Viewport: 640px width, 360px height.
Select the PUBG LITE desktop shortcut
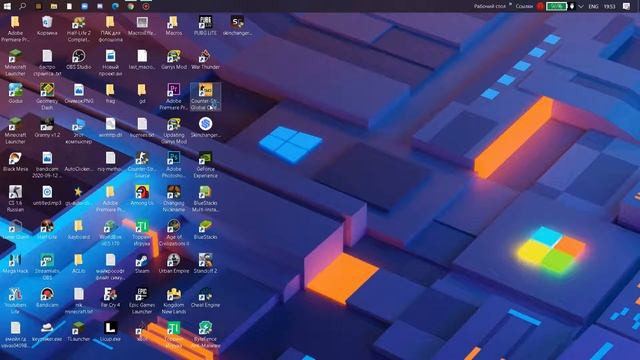tap(205, 26)
